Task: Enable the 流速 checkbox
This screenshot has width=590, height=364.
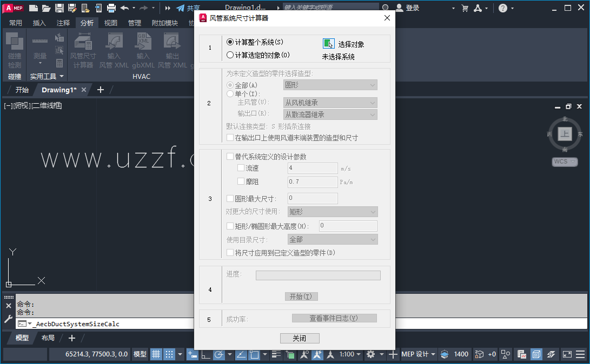Action: pyautogui.click(x=241, y=168)
